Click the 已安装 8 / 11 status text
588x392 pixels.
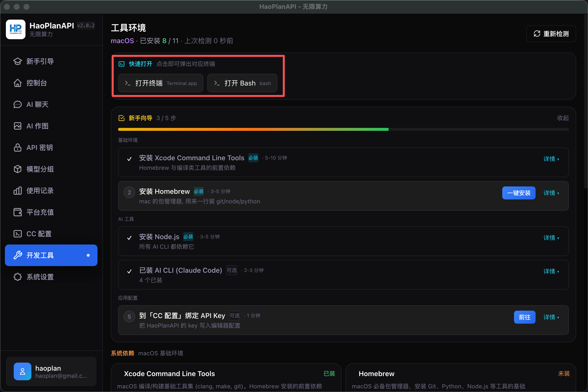(x=159, y=41)
